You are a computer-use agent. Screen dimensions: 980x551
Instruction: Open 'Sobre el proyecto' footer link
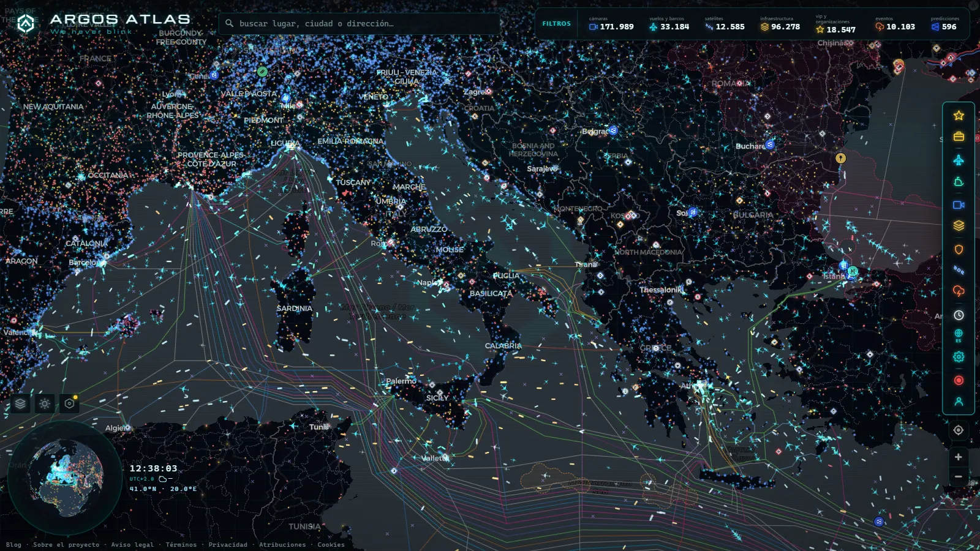(66, 544)
